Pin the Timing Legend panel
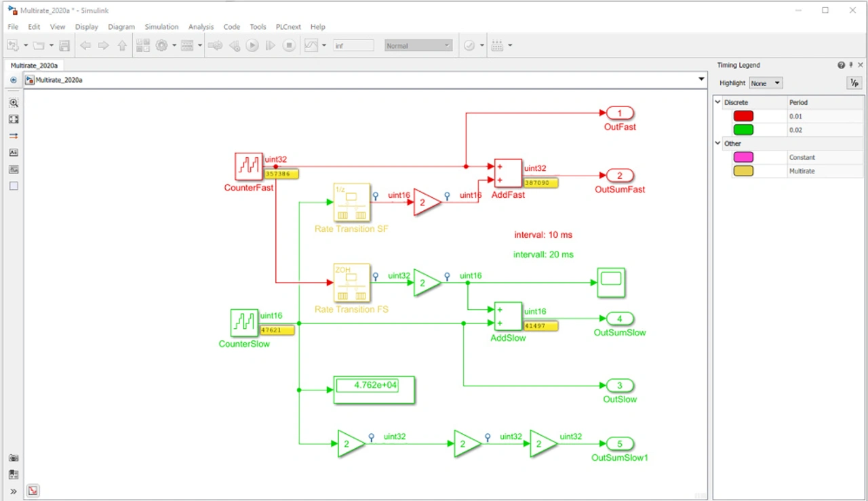This screenshot has height=501, width=868. (x=851, y=65)
